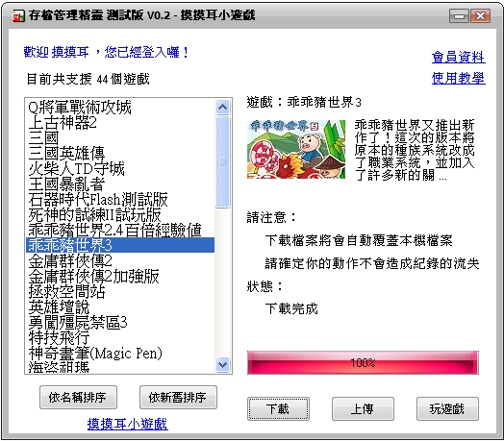Click the 乖乖豬世界3 game thumbnail

click(296, 149)
